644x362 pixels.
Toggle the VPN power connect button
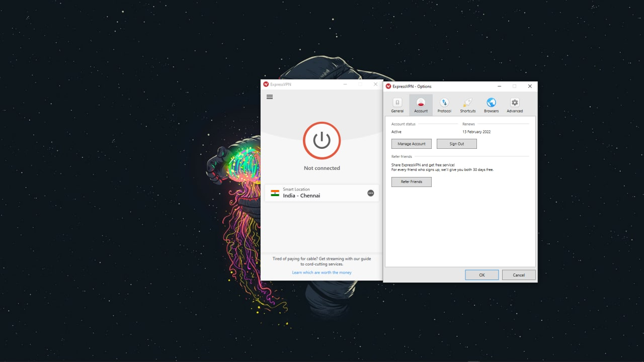[x=322, y=140]
